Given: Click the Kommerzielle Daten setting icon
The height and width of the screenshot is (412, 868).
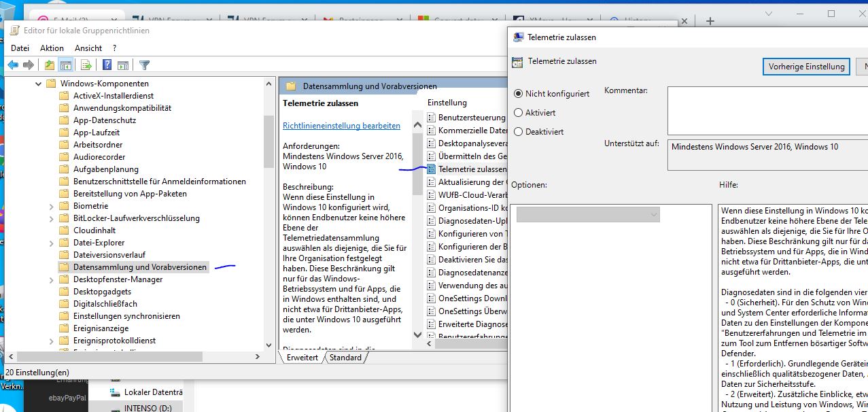Looking at the screenshot, I should 432,131.
